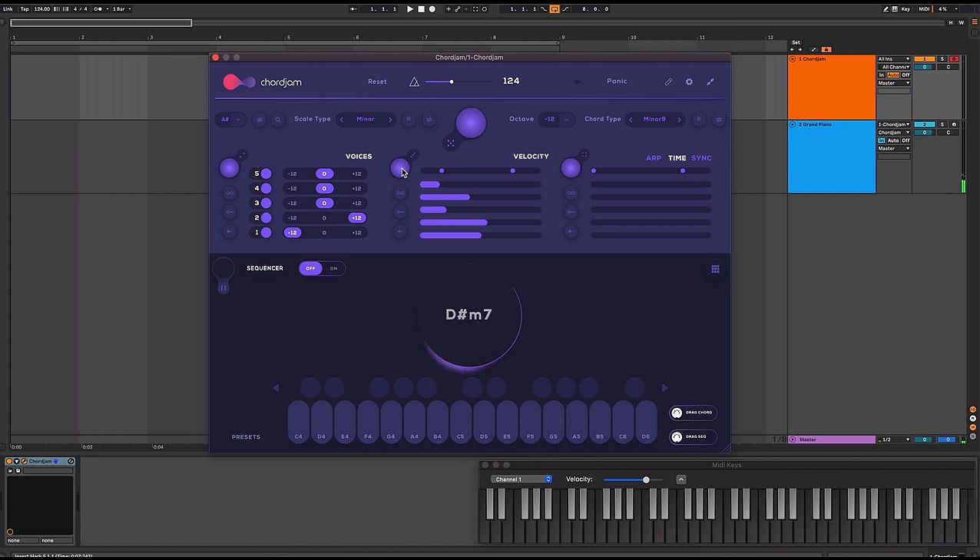Open 1-Chordjam input dropdown on track 2
The height and width of the screenshot is (560, 980).
pyautogui.click(x=894, y=124)
